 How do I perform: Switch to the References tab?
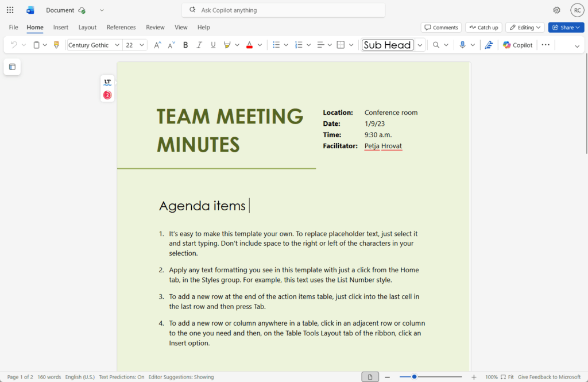[x=121, y=28]
